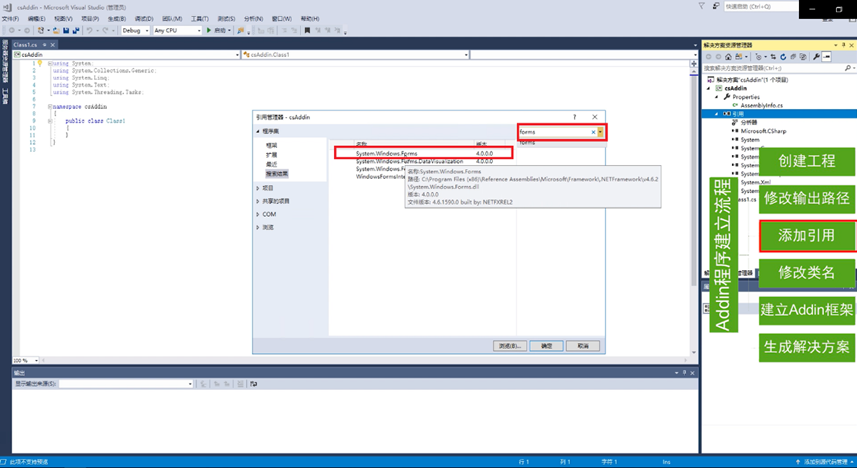Click the Find in Files toolbar icon
The width and height of the screenshot is (857, 468).
[240, 31]
